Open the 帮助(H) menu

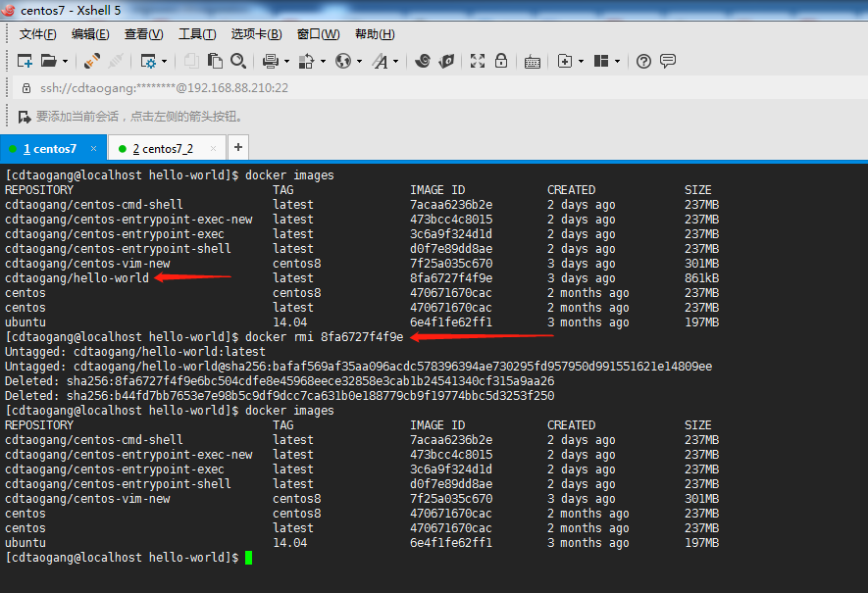[x=375, y=34]
